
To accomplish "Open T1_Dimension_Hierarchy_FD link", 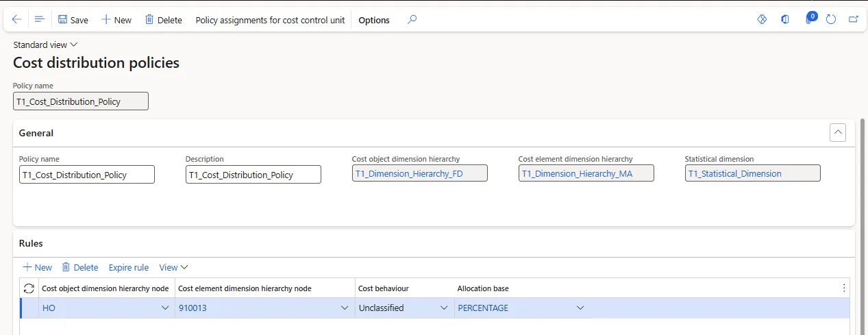I will (x=408, y=173).
